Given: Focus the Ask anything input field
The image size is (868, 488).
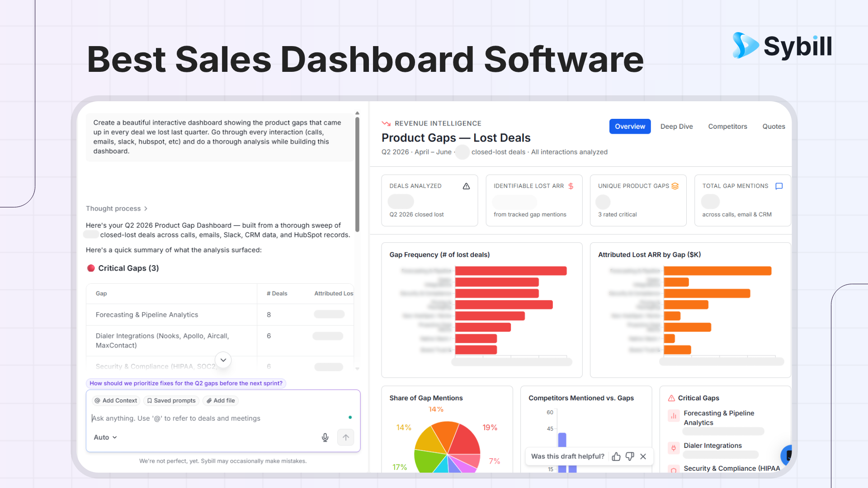Looking at the screenshot, I should [x=217, y=418].
